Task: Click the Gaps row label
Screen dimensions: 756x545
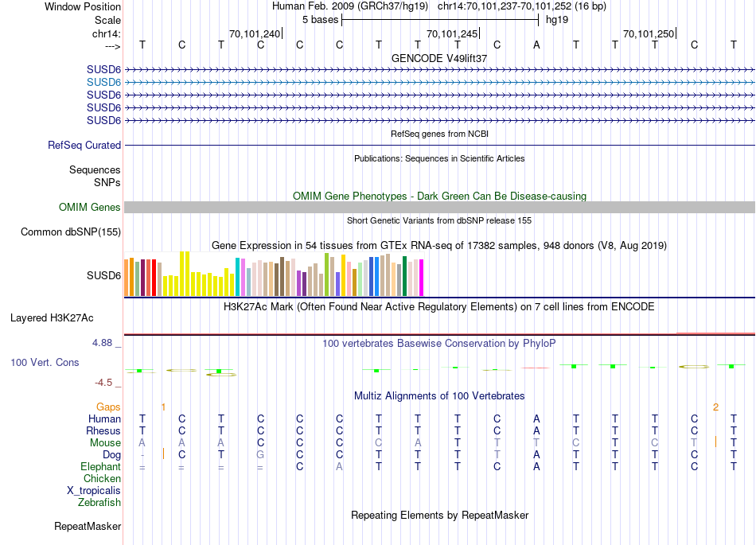Action: coord(108,407)
